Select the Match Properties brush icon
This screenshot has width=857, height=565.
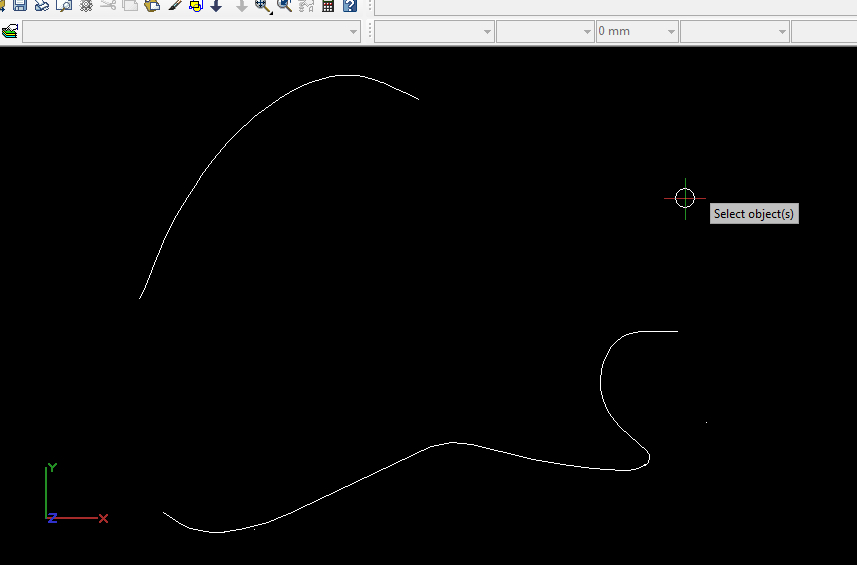(x=175, y=5)
